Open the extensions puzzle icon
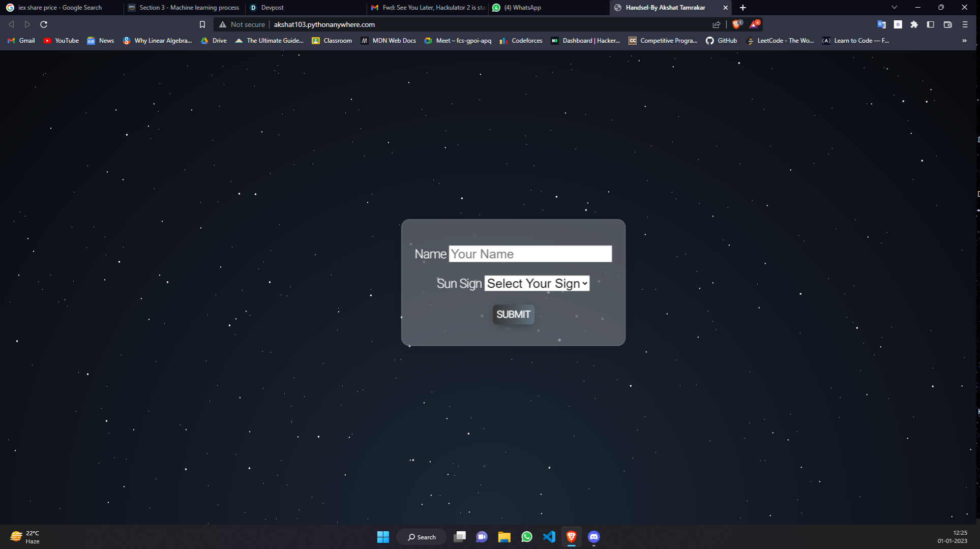This screenshot has height=549, width=980. (x=914, y=24)
